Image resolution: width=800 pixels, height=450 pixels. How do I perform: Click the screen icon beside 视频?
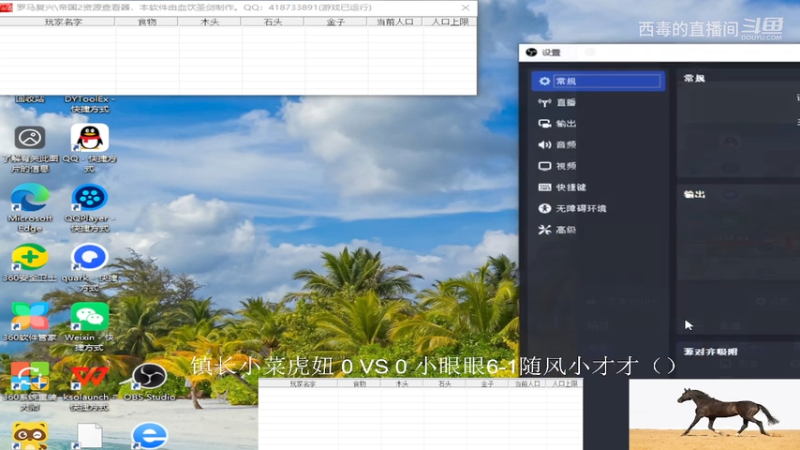[x=544, y=166]
